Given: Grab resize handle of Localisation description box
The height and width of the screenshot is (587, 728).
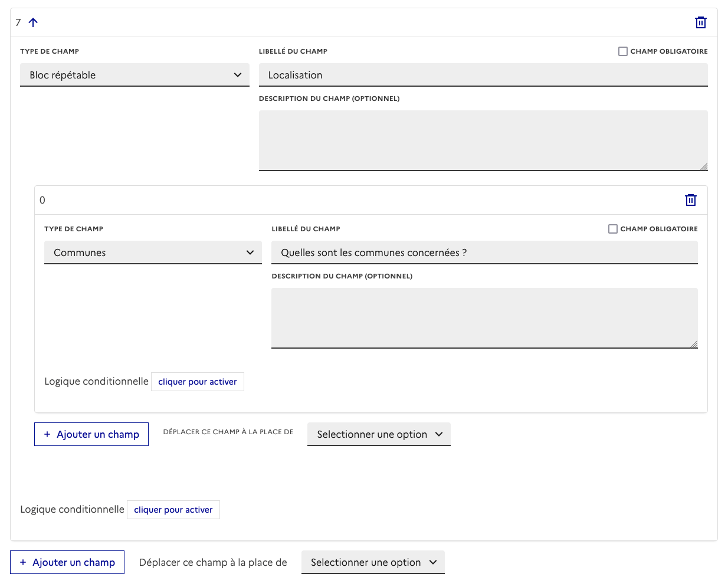Looking at the screenshot, I should click(x=704, y=167).
